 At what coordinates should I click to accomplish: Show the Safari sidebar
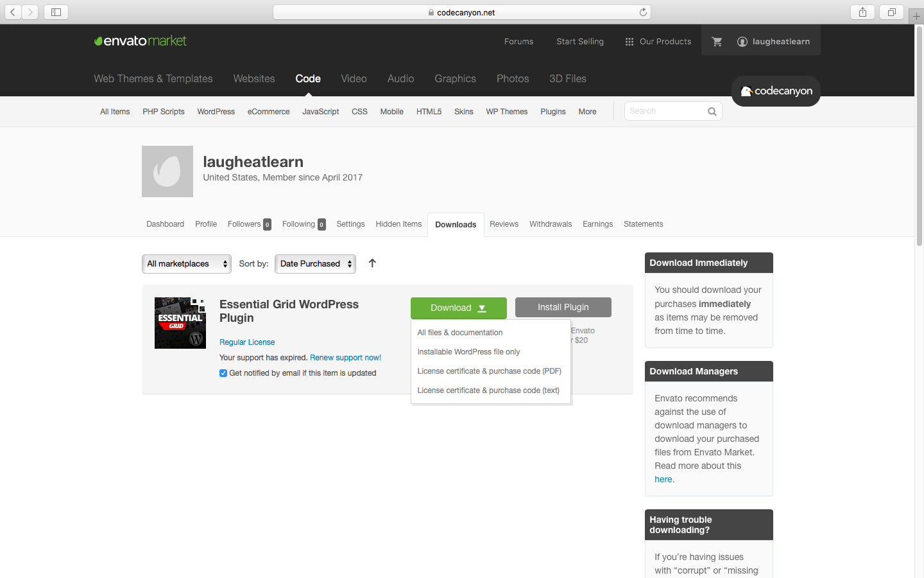pyautogui.click(x=56, y=12)
